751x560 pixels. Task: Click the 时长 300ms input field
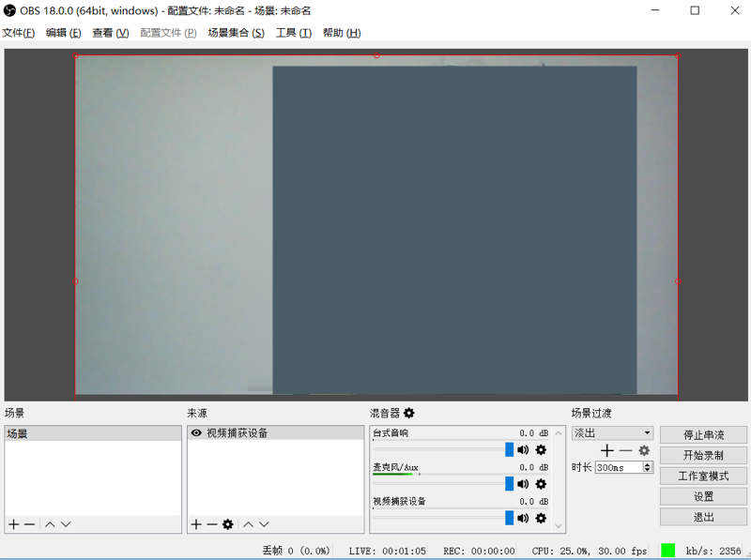(x=620, y=468)
